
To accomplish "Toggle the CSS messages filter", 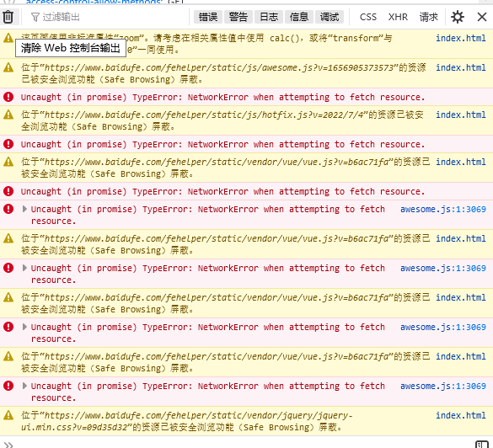I will point(368,17).
